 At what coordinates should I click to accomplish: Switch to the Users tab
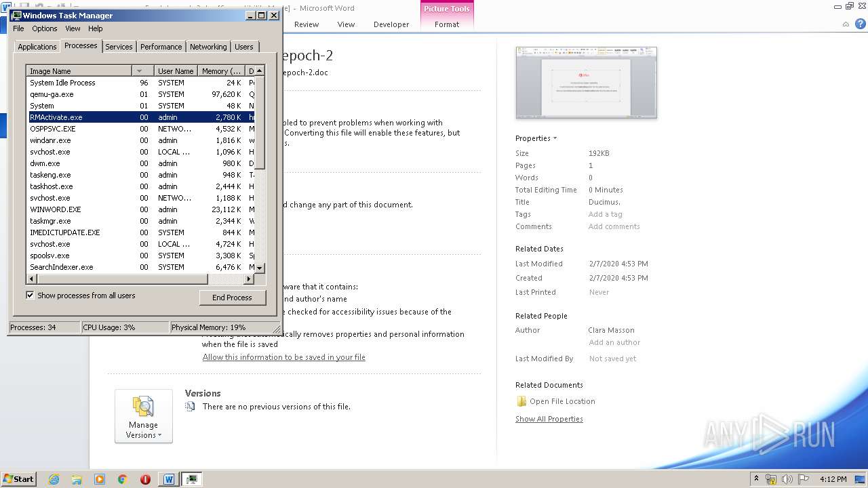[243, 47]
